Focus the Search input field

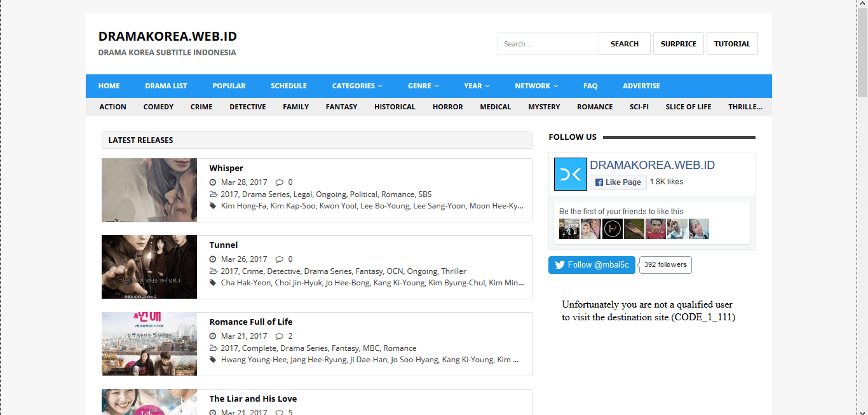pos(548,44)
